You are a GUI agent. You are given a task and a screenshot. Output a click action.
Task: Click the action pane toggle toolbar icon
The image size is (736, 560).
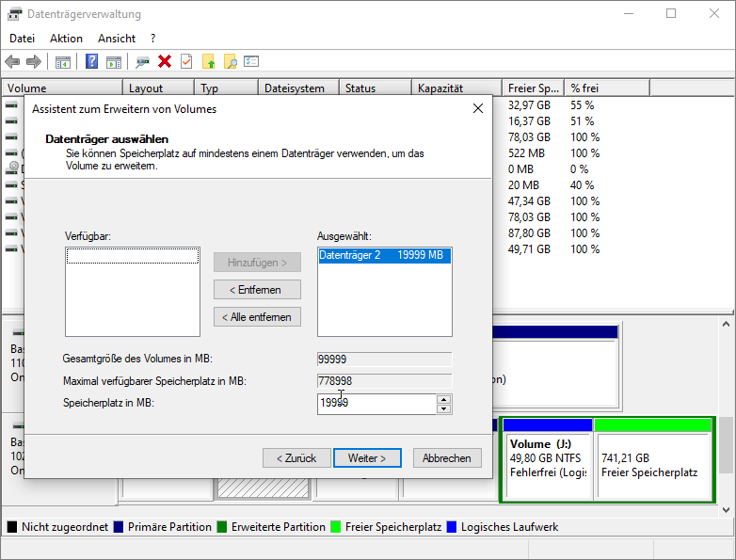point(114,62)
